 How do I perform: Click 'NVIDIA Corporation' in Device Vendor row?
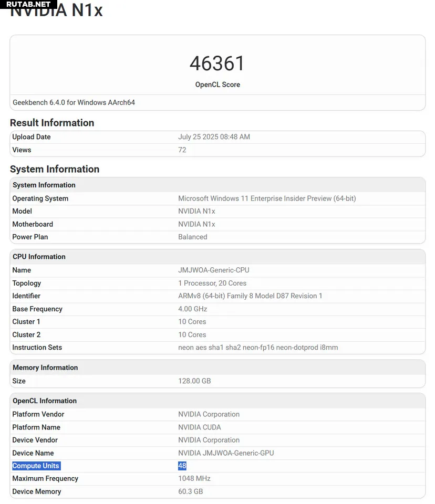(x=209, y=440)
